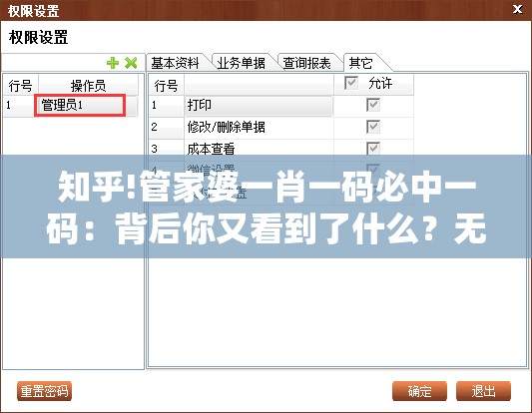Click the 行号 header in permissions table
This screenshot has width=532, height=413.
pyautogui.click(x=167, y=85)
